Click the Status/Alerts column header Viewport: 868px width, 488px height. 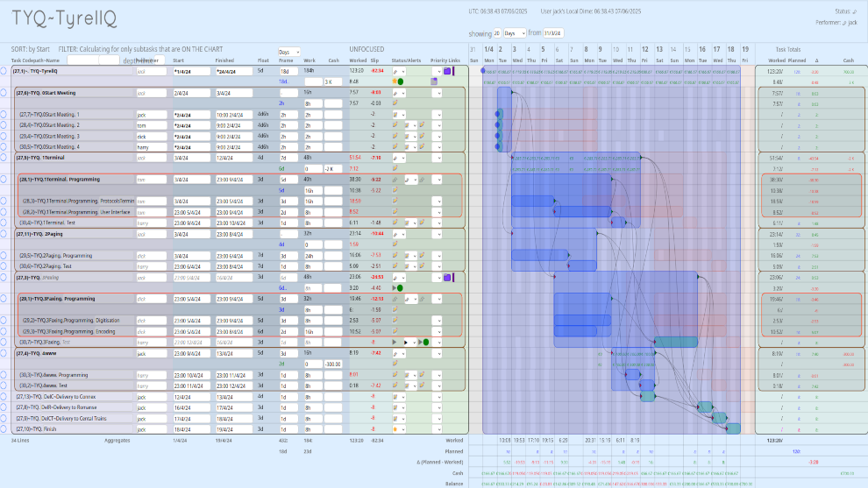(x=406, y=60)
